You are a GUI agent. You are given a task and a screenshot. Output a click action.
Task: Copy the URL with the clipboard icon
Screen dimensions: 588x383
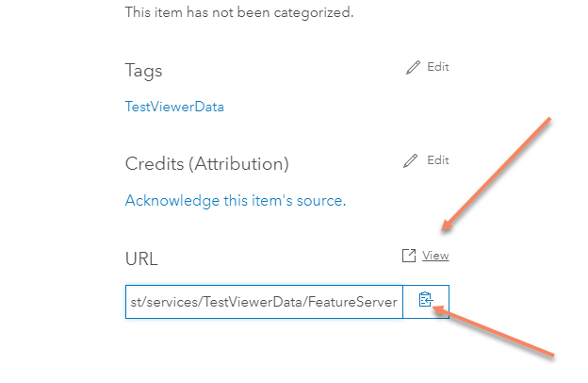coord(426,300)
